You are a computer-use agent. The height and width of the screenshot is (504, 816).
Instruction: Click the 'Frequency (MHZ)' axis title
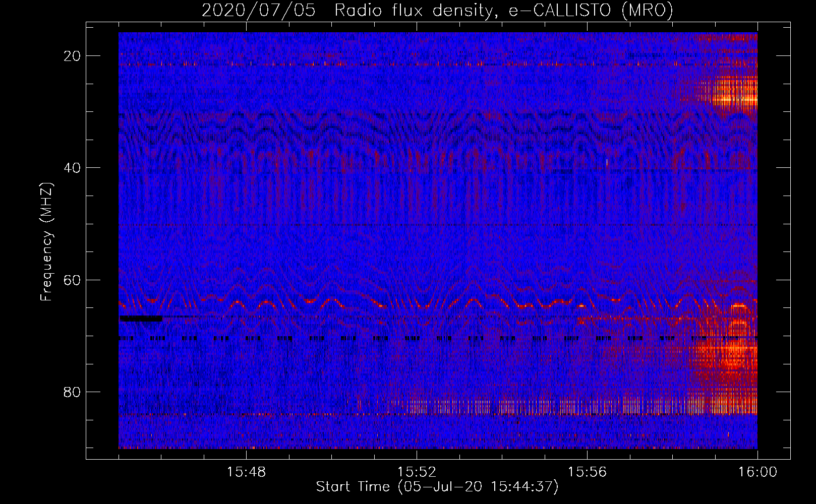click(46, 242)
